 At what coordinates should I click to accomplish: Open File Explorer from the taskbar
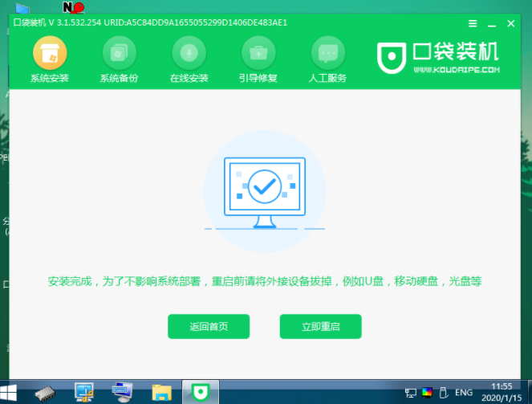pos(162,392)
